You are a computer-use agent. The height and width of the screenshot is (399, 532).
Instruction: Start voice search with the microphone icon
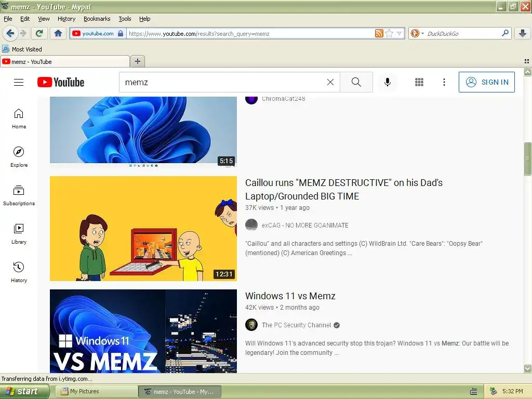388,82
